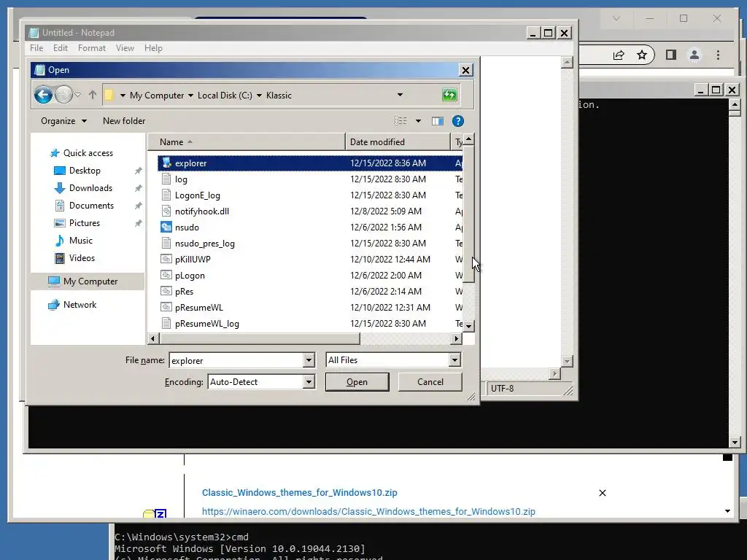
Task: Click the Open button in the dialog
Action: (x=357, y=382)
